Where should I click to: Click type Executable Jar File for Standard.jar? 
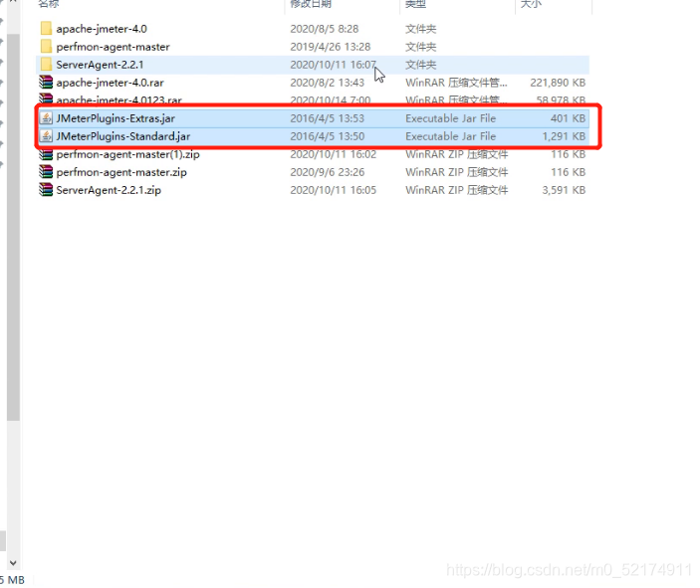pos(450,136)
